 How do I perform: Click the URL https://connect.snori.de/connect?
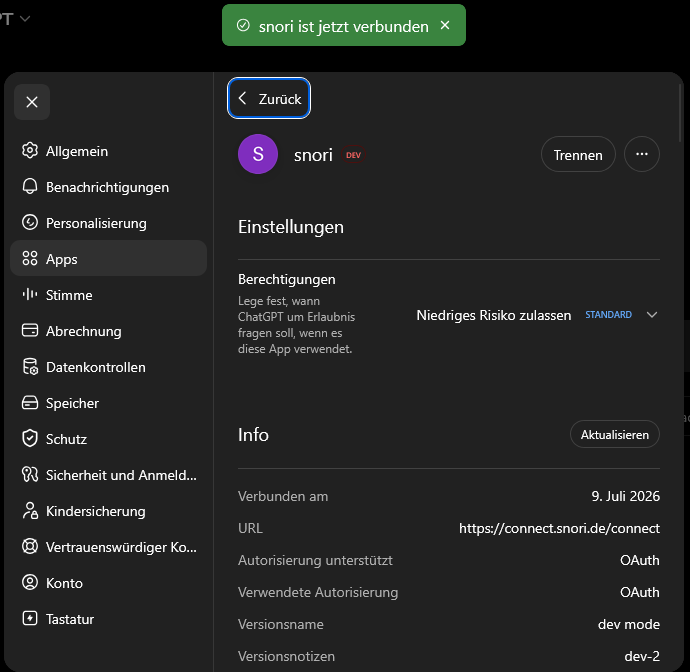click(559, 528)
